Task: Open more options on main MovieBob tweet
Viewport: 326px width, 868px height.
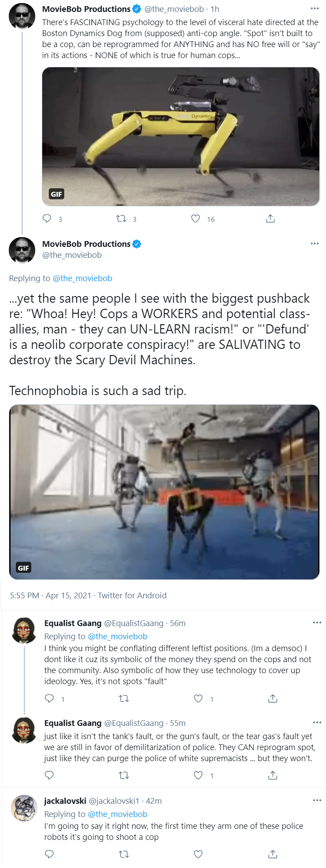Action: (x=315, y=244)
